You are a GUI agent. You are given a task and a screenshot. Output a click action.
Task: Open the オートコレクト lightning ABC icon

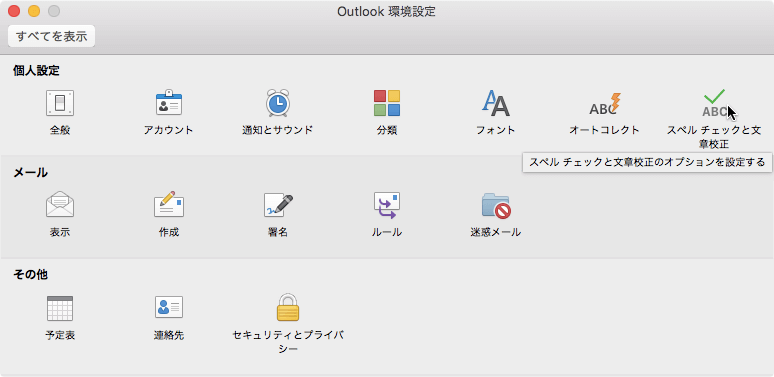pyautogui.click(x=605, y=104)
